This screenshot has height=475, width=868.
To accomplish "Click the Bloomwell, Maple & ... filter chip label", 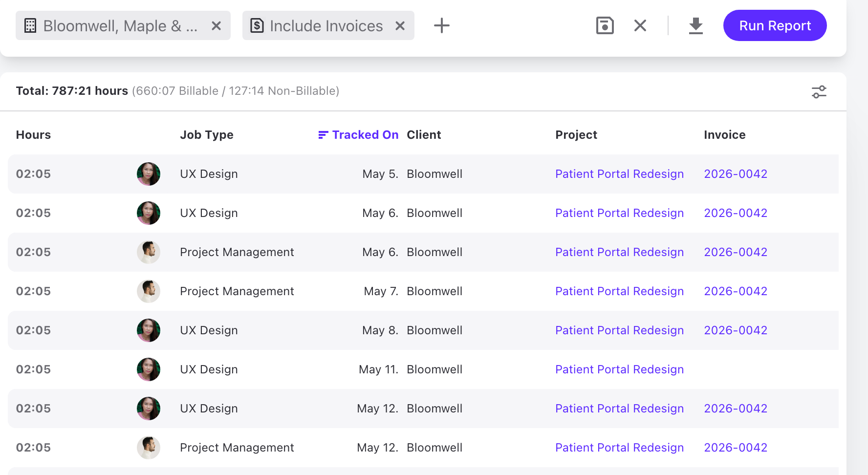I will click(x=120, y=26).
